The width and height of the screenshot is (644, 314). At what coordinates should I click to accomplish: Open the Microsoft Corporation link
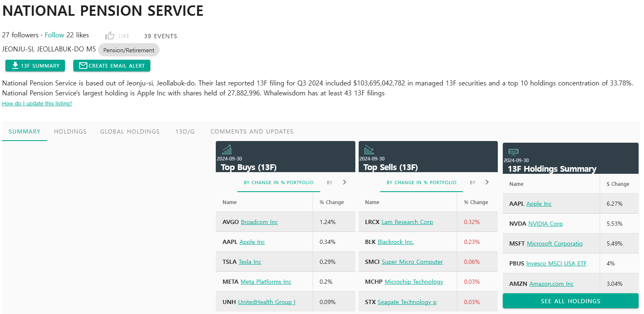[555, 243]
